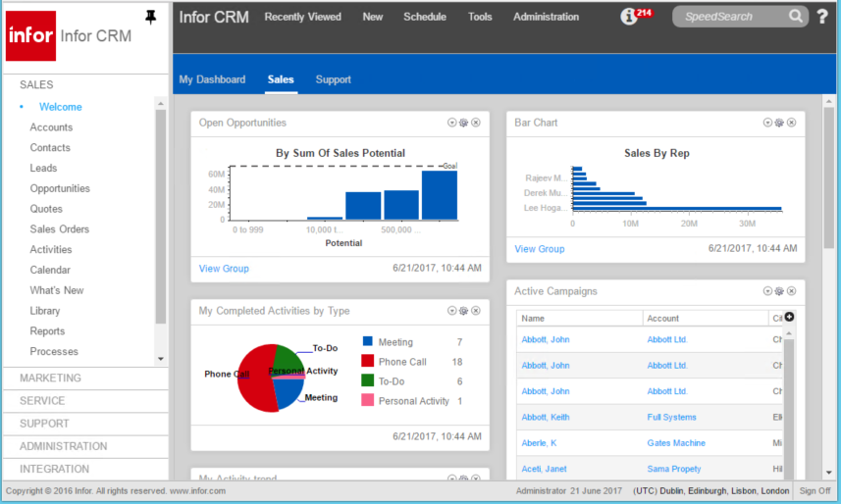Open the Gates Machine account link
841x504 pixels.
click(x=676, y=443)
